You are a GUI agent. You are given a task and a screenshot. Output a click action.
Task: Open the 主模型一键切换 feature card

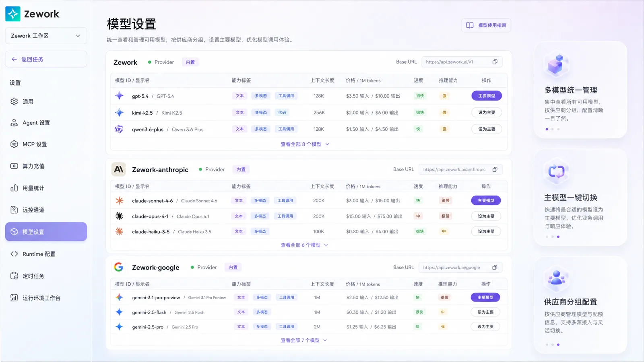pos(580,197)
